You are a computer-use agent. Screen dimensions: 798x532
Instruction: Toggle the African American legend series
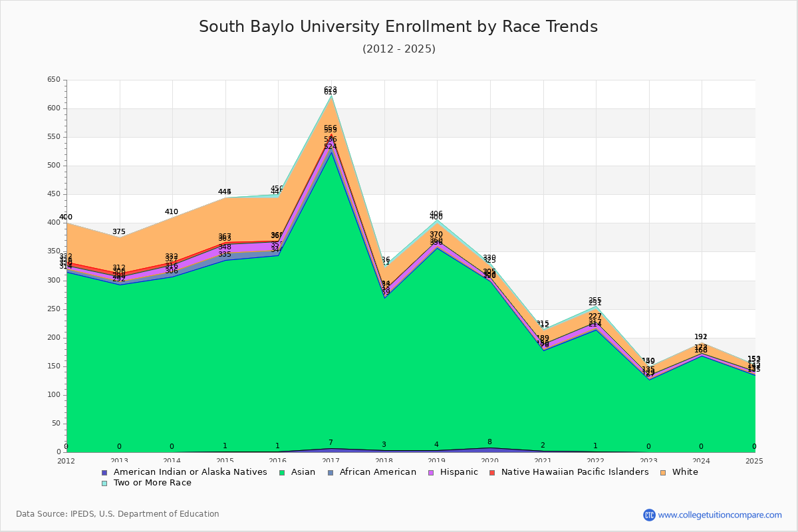[x=371, y=472]
